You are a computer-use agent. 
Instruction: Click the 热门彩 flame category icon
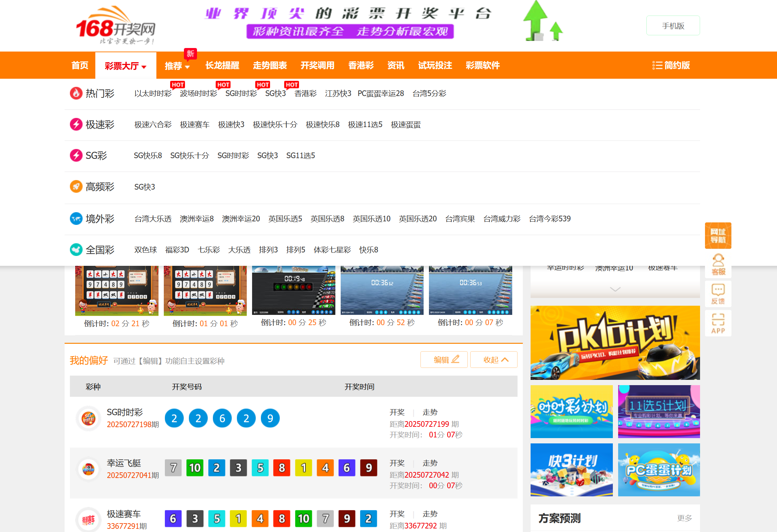pos(76,93)
